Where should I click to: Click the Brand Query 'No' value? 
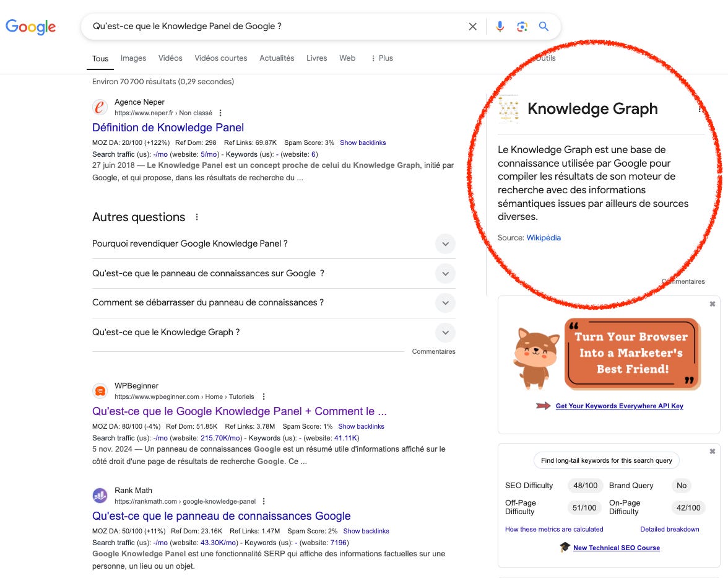(682, 486)
